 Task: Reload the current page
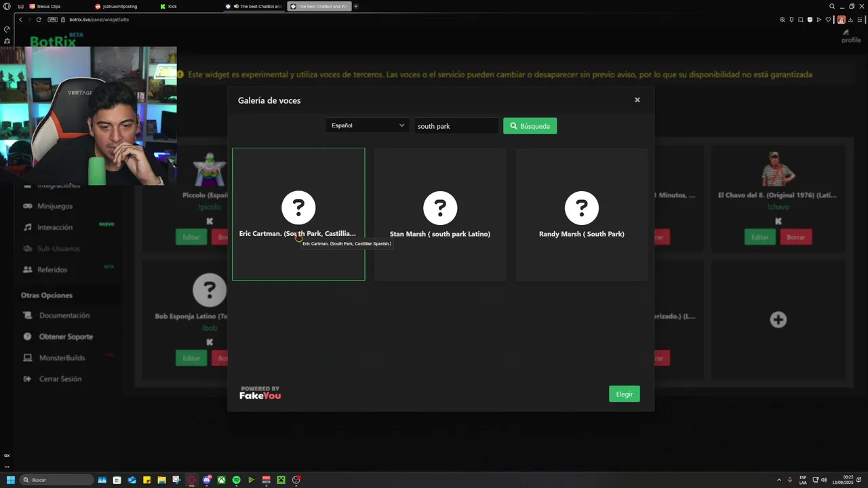point(39,20)
